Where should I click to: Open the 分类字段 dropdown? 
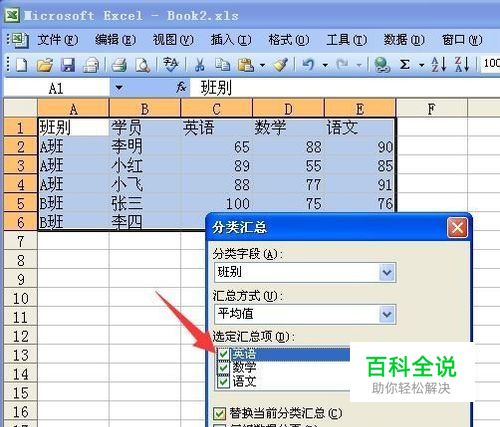[x=387, y=273]
